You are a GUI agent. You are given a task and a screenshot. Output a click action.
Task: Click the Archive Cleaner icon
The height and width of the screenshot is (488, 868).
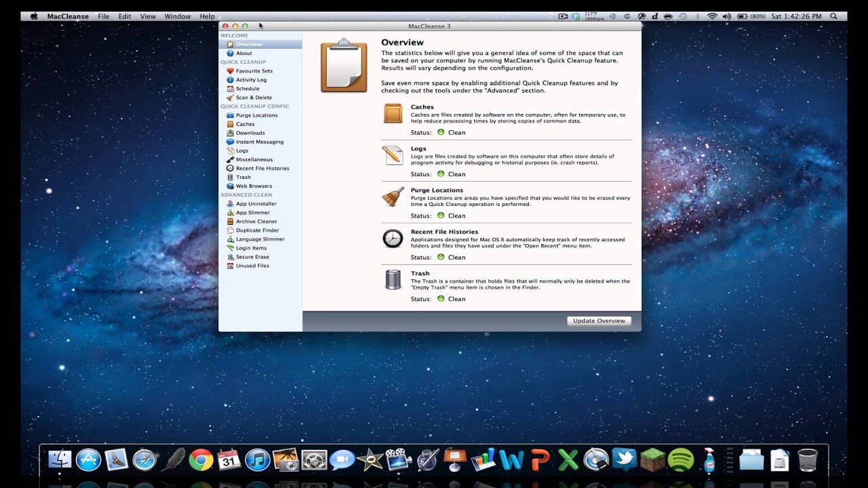click(x=230, y=221)
